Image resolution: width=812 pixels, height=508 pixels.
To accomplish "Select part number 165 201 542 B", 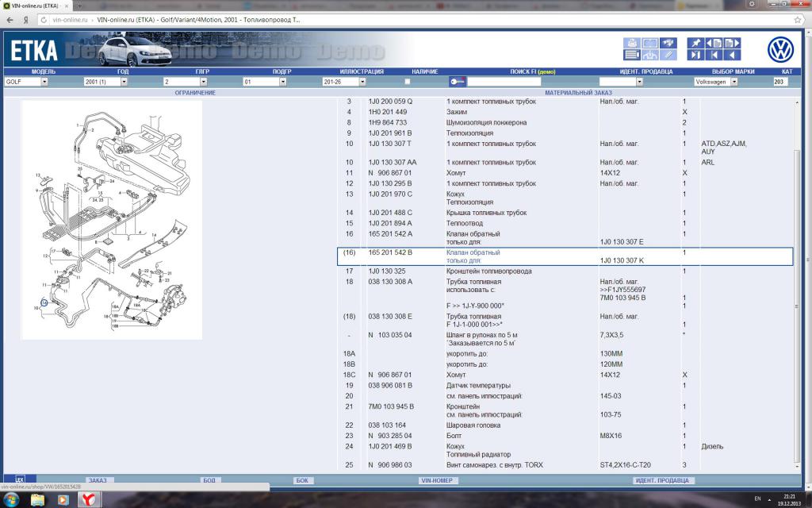I will [390, 252].
